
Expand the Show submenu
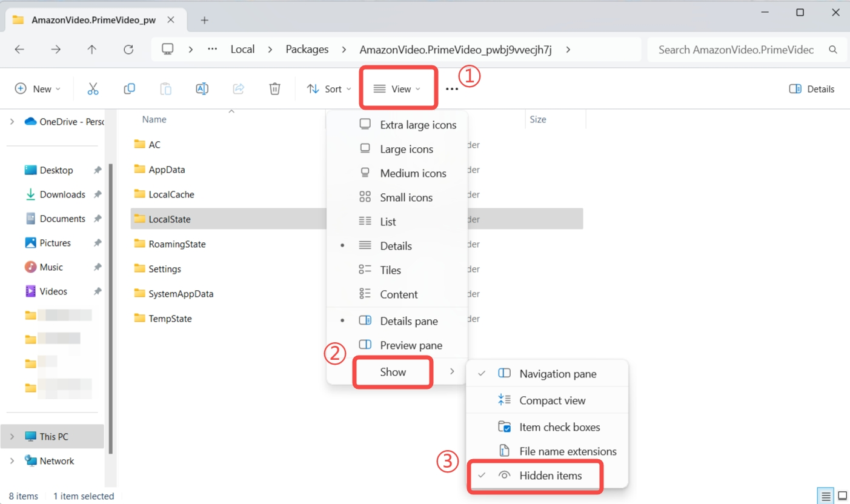point(397,372)
